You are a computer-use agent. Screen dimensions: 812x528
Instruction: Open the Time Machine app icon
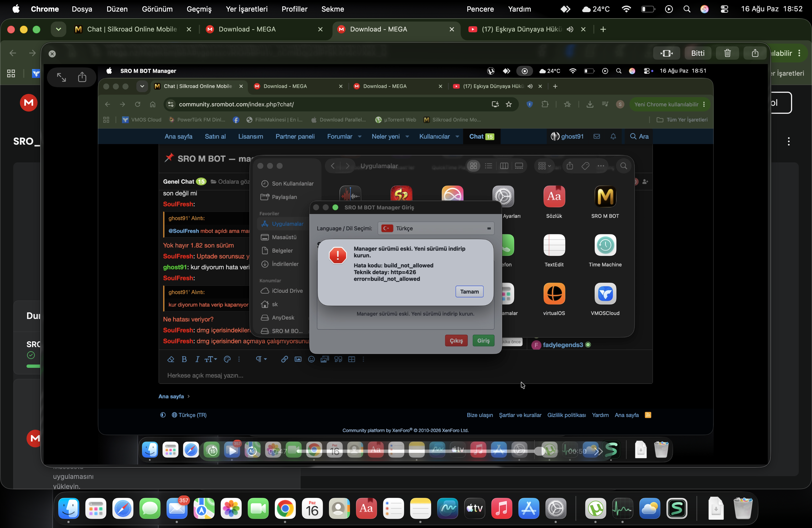click(605, 245)
